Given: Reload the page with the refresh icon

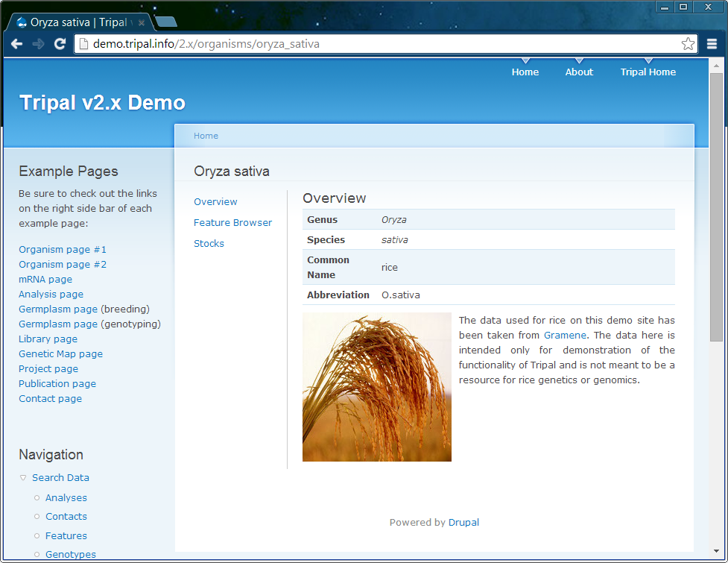Looking at the screenshot, I should [x=60, y=44].
